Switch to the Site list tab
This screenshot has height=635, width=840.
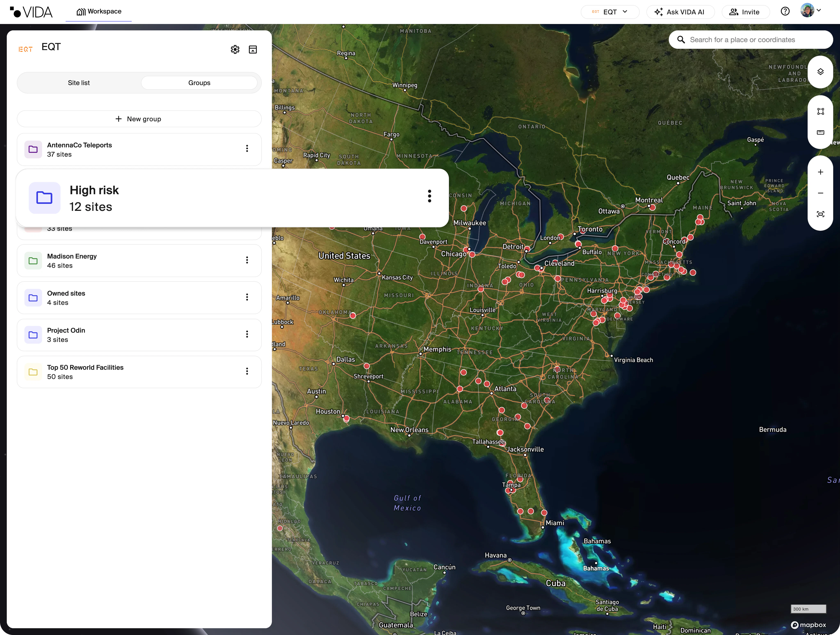click(x=79, y=83)
